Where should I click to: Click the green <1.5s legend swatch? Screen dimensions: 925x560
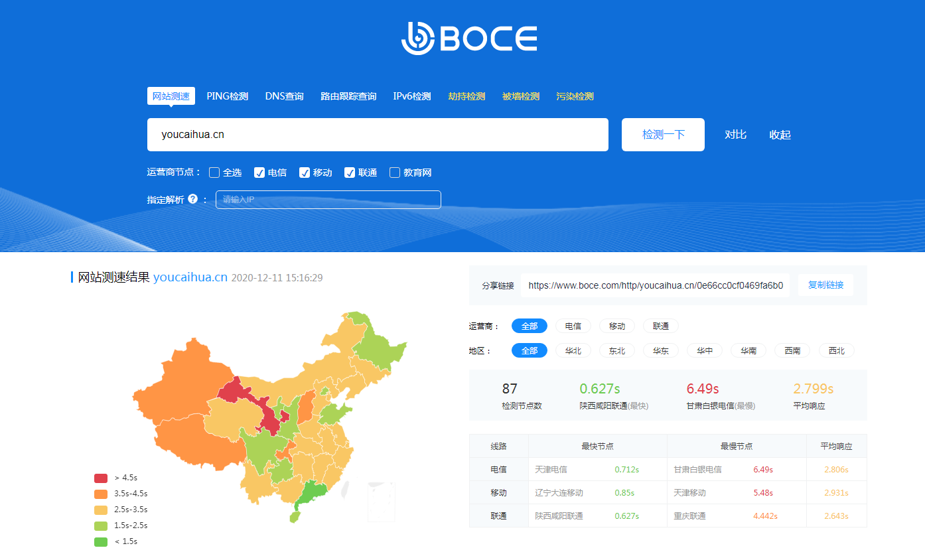tap(101, 541)
